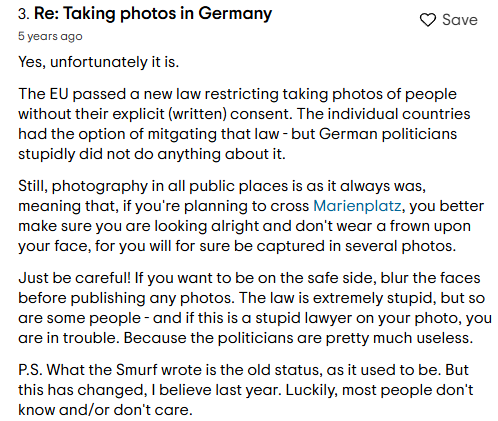Click the line 'politicians are pretty much useless'
498x421 pixels.
point(245,338)
